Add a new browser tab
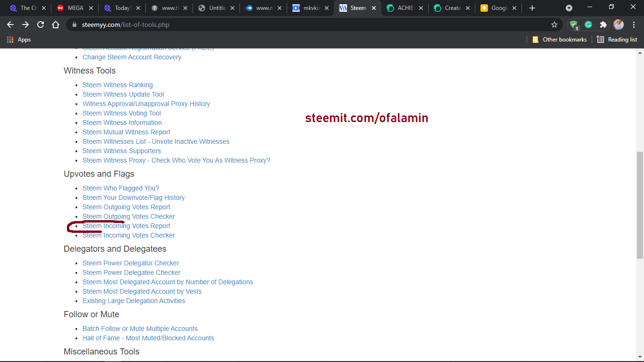644x362 pixels. coord(532,8)
